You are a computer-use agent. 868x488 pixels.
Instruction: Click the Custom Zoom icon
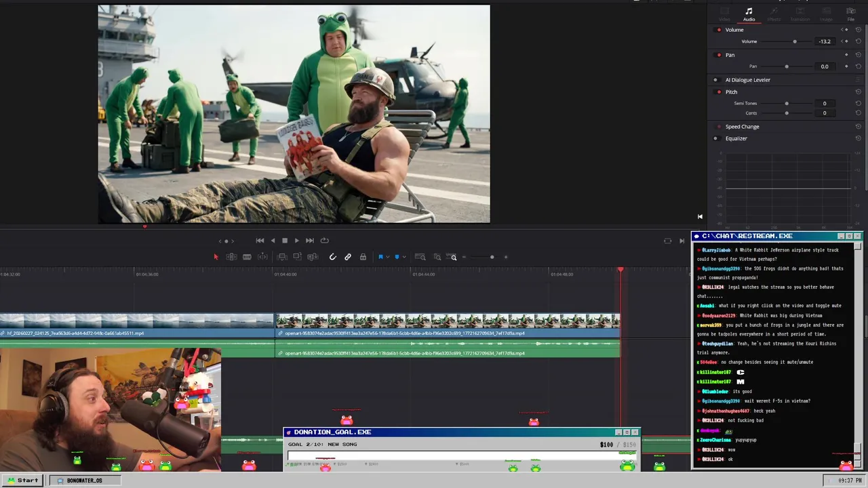tap(452, 257)
